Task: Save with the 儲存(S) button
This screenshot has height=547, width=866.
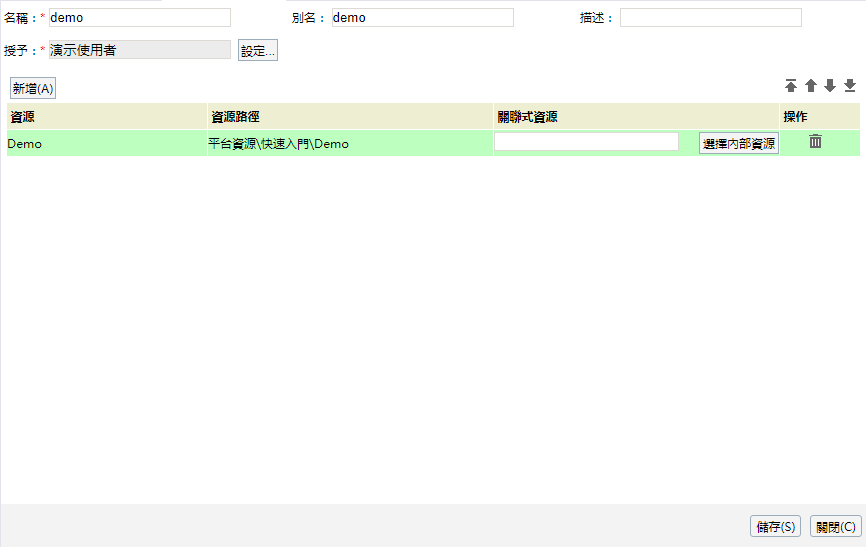Action: (x=776, y=527)
